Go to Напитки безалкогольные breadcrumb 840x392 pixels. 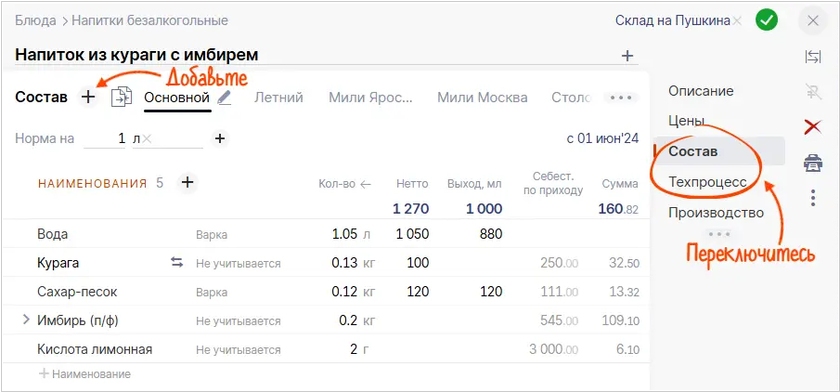pos(150,21)
